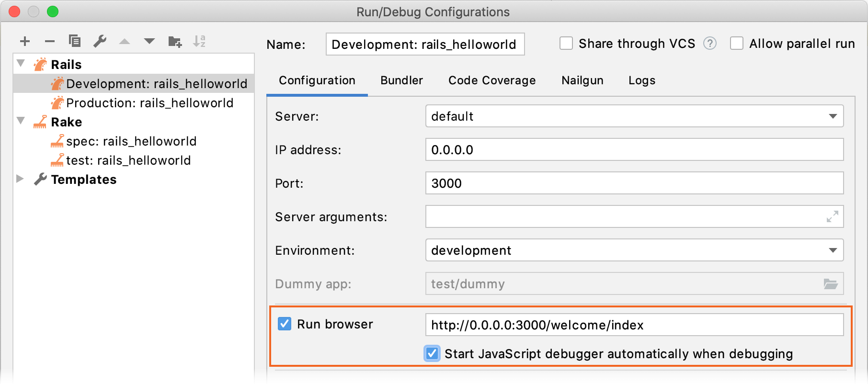Viewport: 868px width, 384px height.
Task: Create new folder using folder-plus icon
Action: click(175, 42)
